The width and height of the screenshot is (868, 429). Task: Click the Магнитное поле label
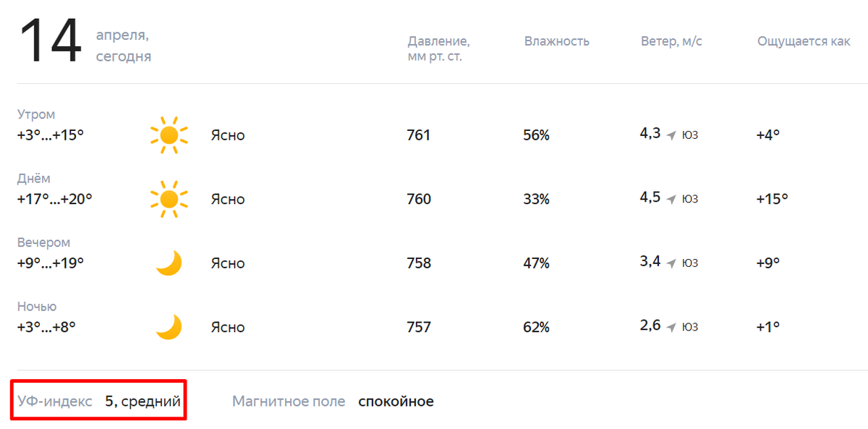coord(289,402)
